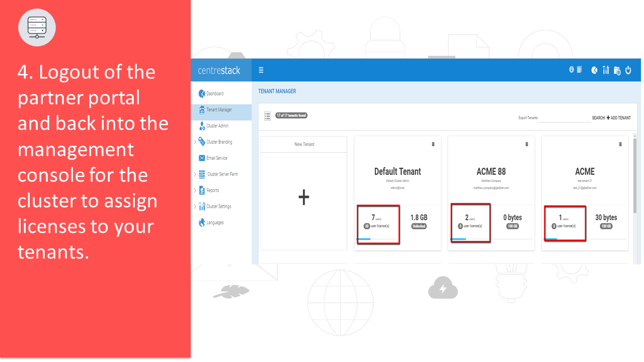The height and width of the screenshot is (362, 644).
Task: Open Email Service envelope icon
Action: (x=202, y=158)
